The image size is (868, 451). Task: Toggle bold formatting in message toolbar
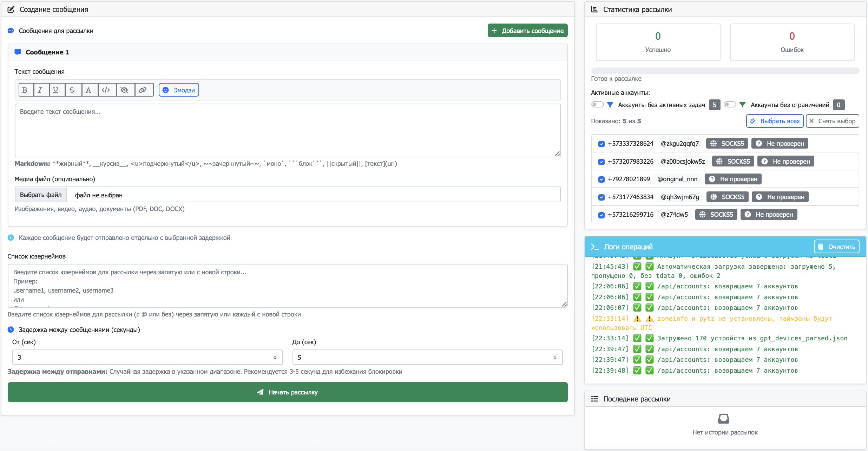click(x=25, y=90)
